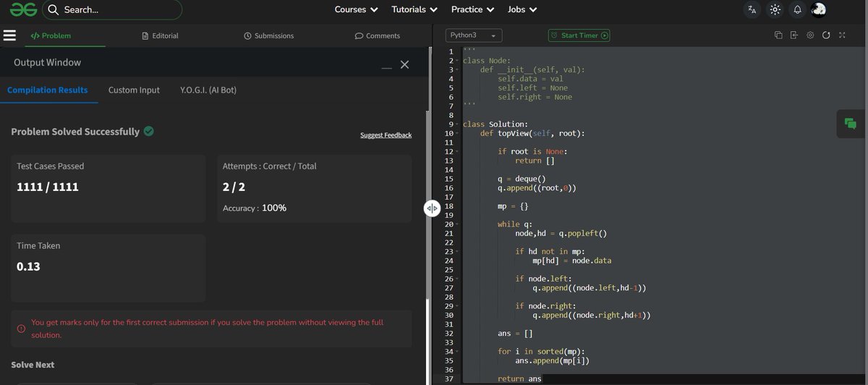Open the Python3 language dropdown
Viewport: 868px width, 385px height.
click(474, 35)
